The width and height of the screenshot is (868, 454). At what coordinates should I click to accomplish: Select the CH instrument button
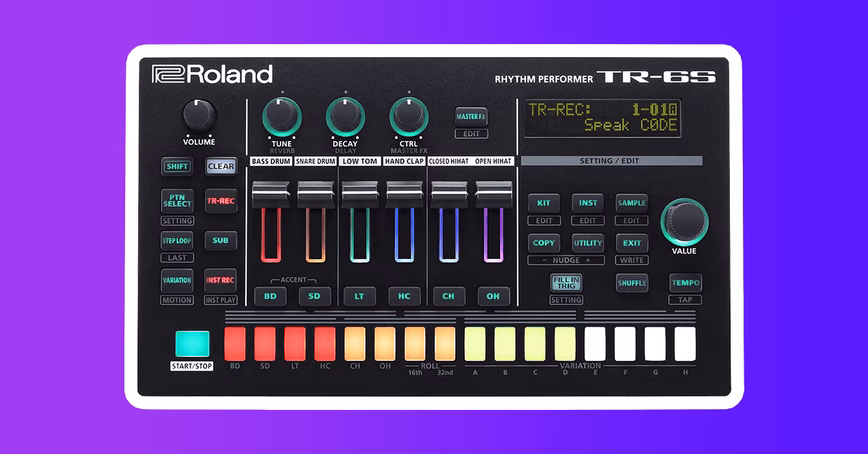[x=448, y=296]
